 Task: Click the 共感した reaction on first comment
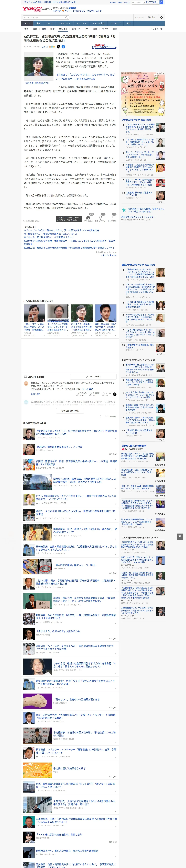click(81, 394)
